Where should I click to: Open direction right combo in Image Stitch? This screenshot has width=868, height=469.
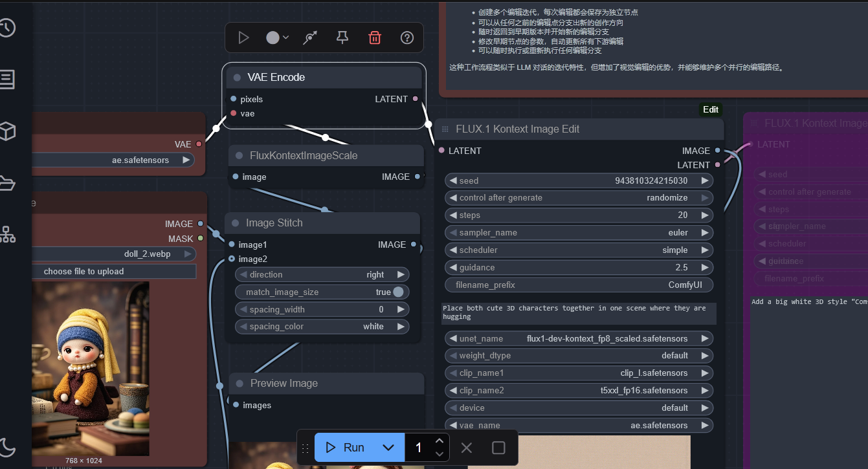(x=322, y=274)
